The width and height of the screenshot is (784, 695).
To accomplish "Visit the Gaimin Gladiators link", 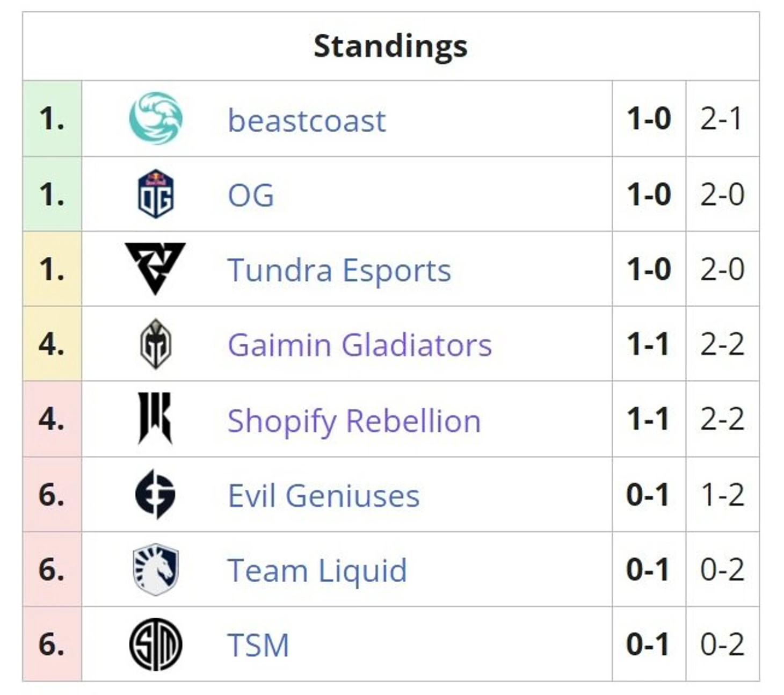I will 359,345.
